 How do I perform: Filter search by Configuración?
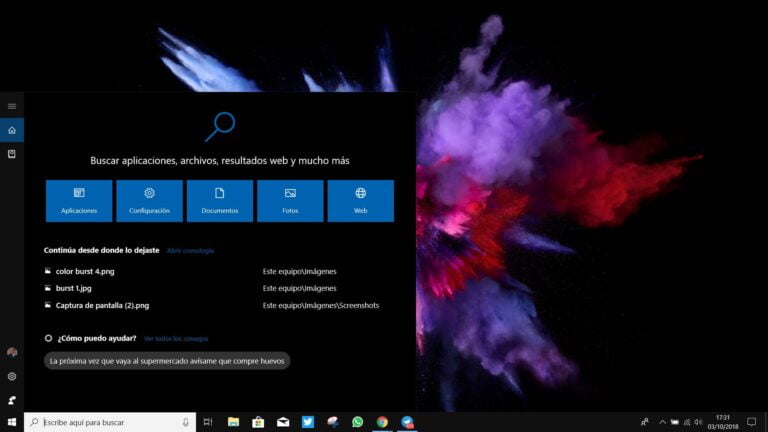[149, 201]
